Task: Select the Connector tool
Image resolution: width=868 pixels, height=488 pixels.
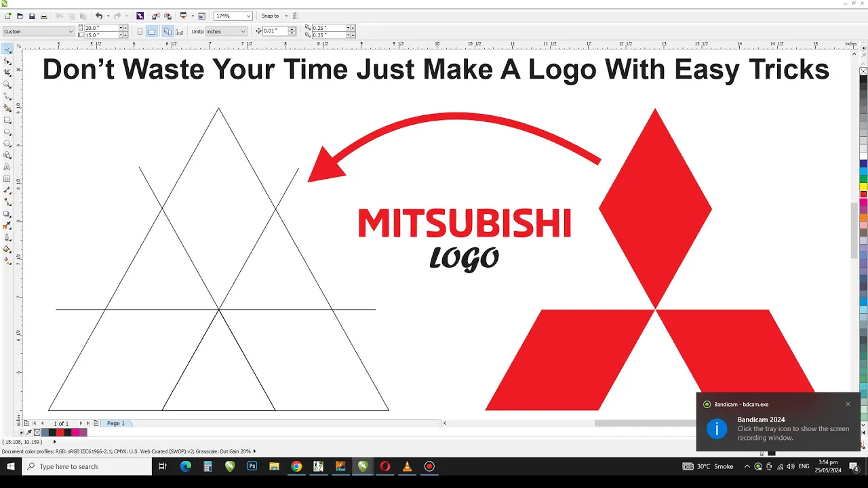Action: (7, 202)
